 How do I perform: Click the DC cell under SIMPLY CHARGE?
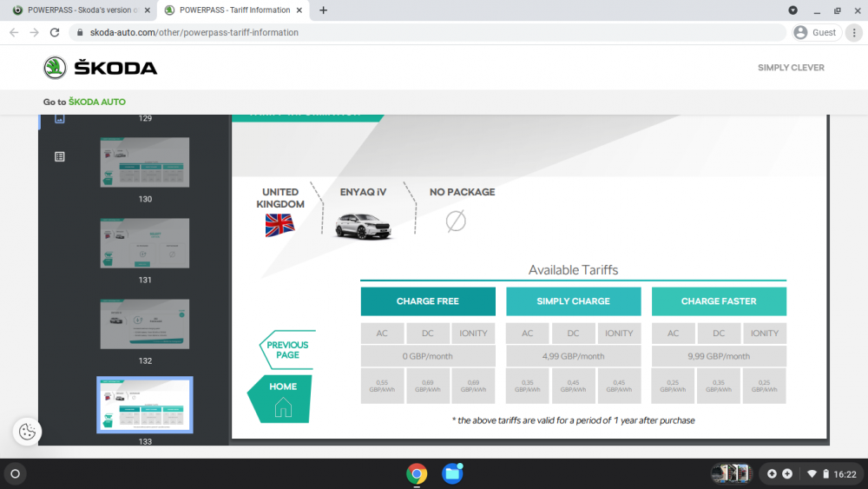coord(573,334)
